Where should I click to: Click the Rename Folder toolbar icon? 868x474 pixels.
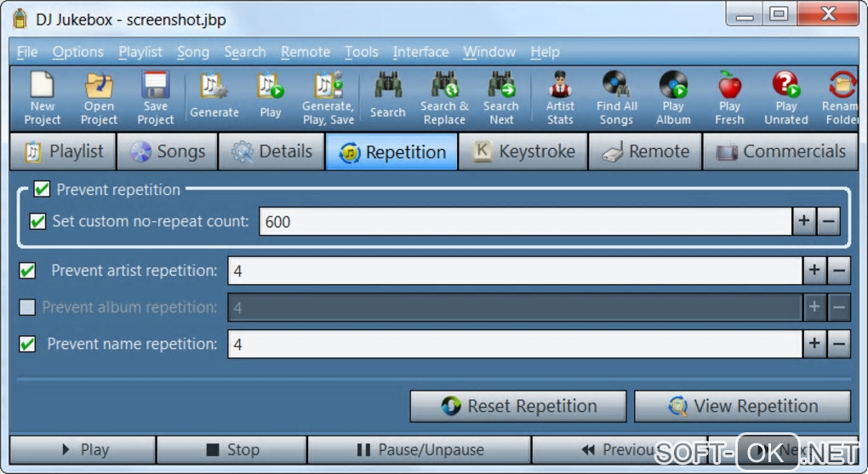pyautogui.click(x=840, y=98)
